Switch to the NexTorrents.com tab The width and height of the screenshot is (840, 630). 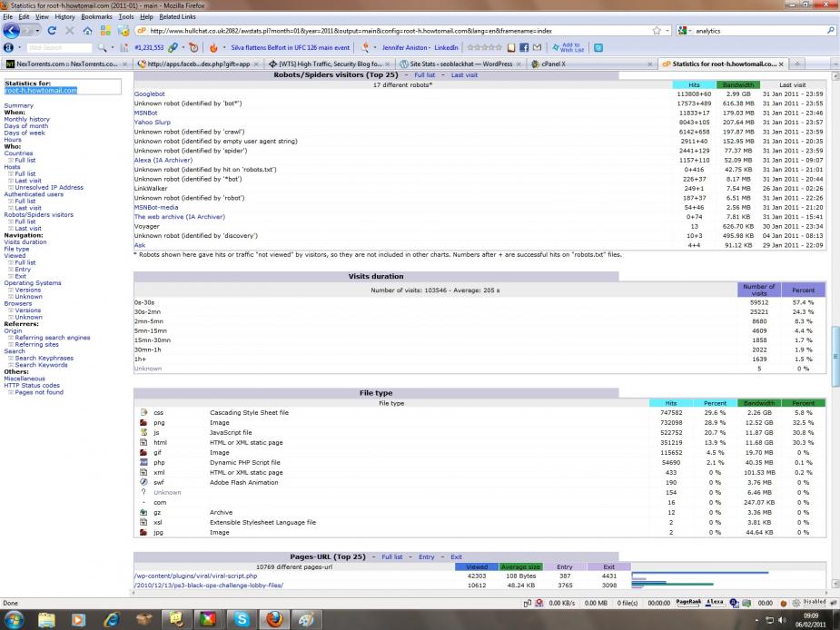point(67,64)
